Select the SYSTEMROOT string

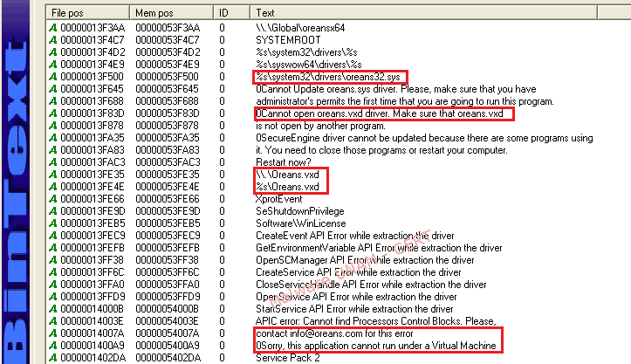click(x=288, y=40)
